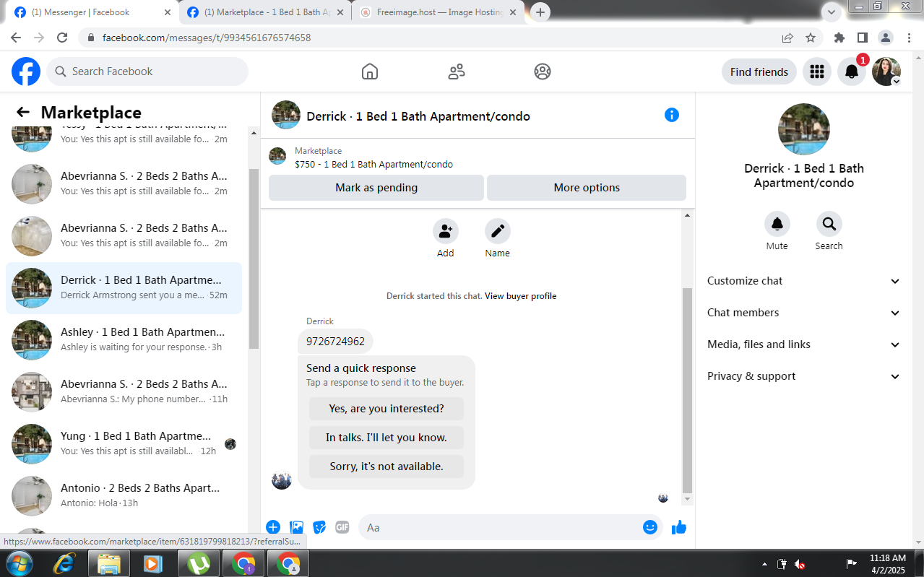Click Mark as pending button
This screenshot has width=924, height=577.
point(376,188)
